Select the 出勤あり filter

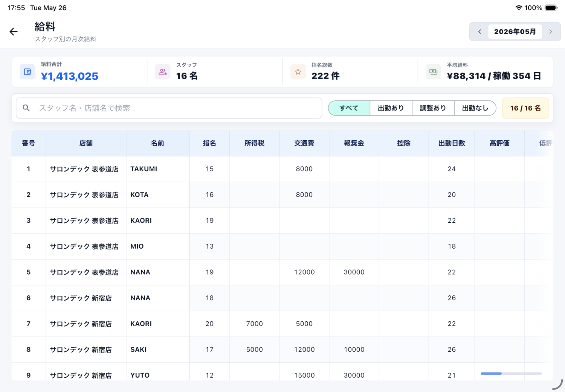391,108
